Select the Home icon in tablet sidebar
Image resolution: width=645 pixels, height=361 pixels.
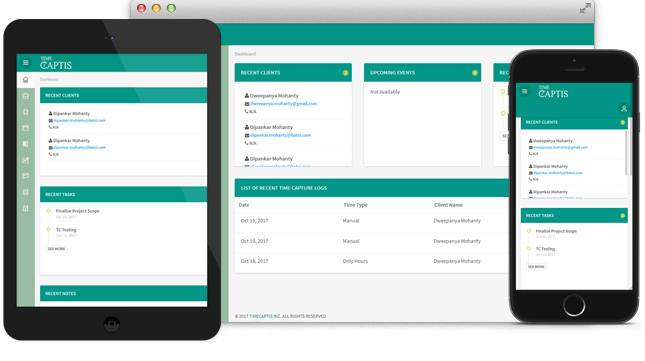26,80
